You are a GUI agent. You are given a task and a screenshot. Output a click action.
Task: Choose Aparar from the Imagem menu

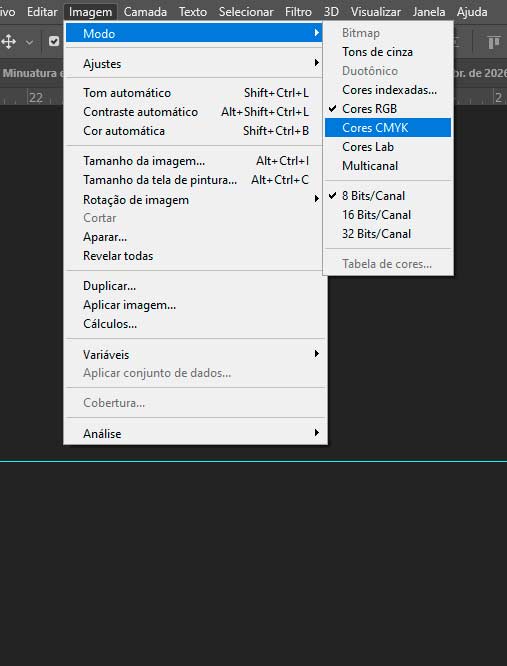pos(194,237)
